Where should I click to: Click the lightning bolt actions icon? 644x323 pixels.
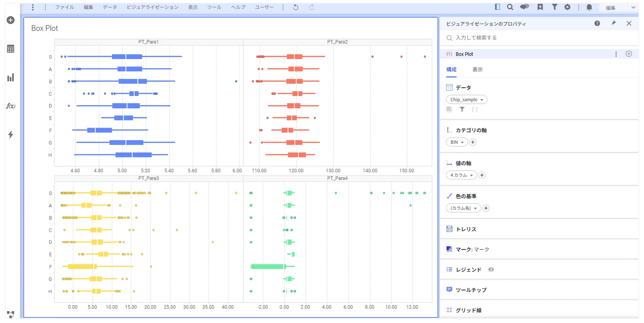pyautogui.click(x=11, y=135)
